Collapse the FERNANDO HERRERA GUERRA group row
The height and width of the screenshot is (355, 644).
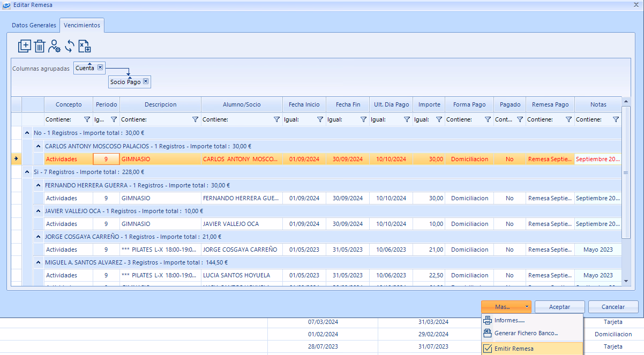(39, 185)
